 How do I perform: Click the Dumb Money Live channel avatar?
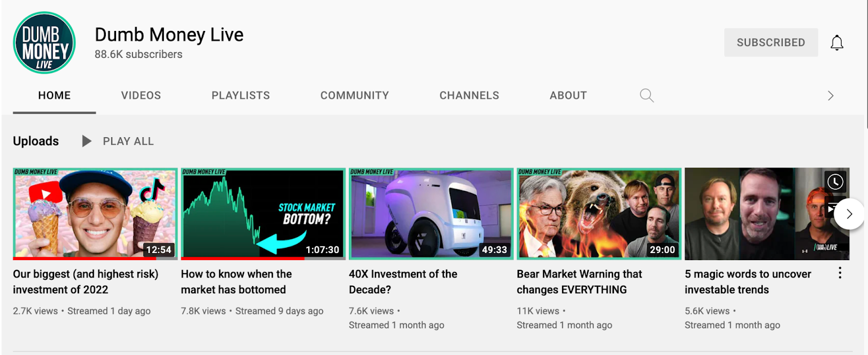tap(44, 43)
